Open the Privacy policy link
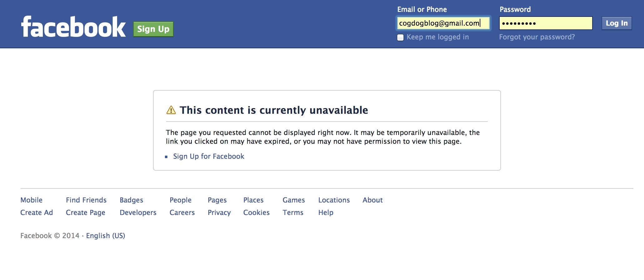The width and height of the screenshot is (644, 280). tap(219, 212)
